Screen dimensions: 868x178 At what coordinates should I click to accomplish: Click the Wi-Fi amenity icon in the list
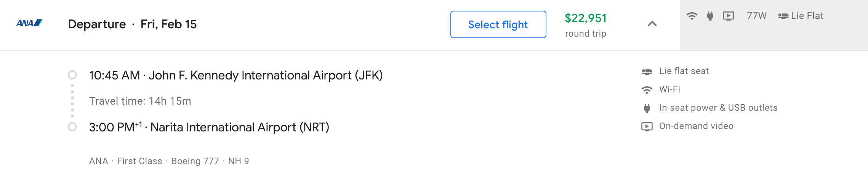click(x=647, y=90)
